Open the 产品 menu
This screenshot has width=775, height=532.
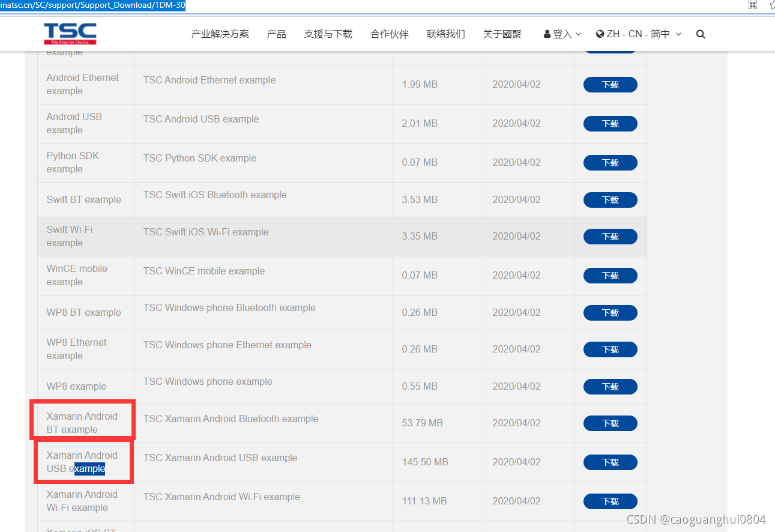coord(276,34)
